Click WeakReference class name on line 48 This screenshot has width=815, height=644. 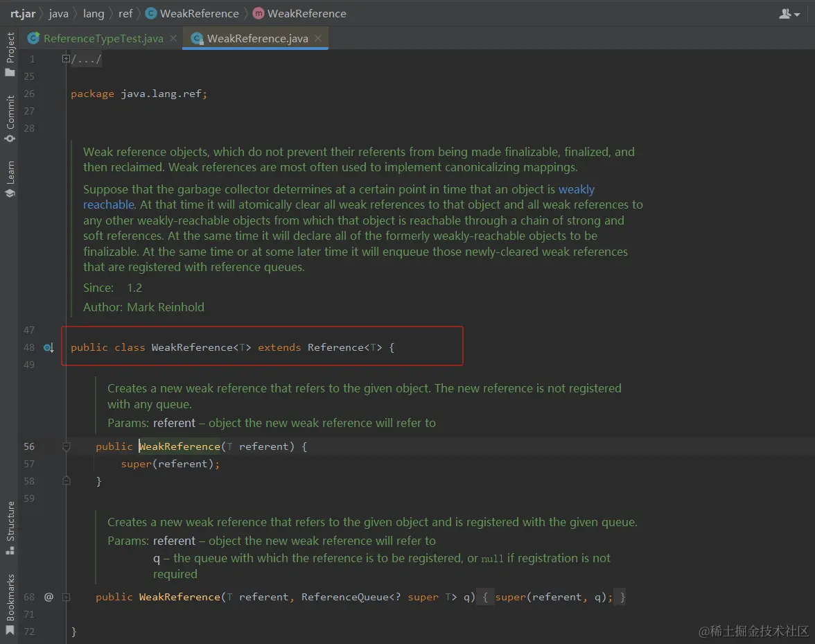point(192,347)
